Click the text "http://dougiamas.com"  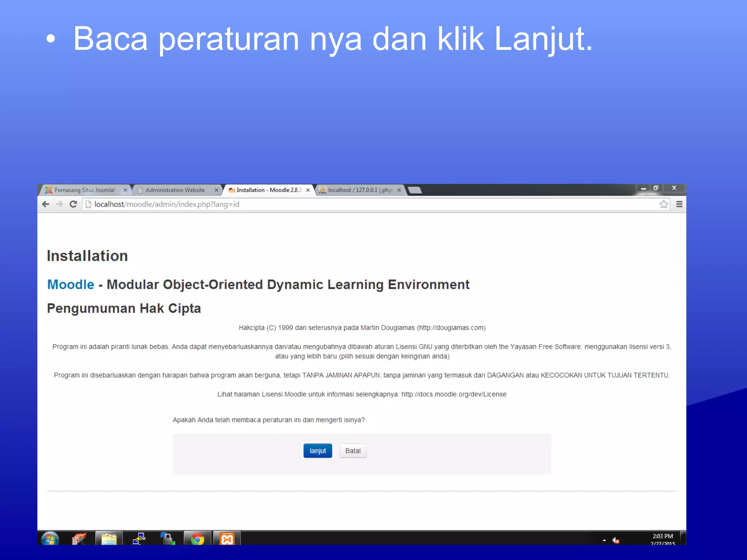point(451,328)
